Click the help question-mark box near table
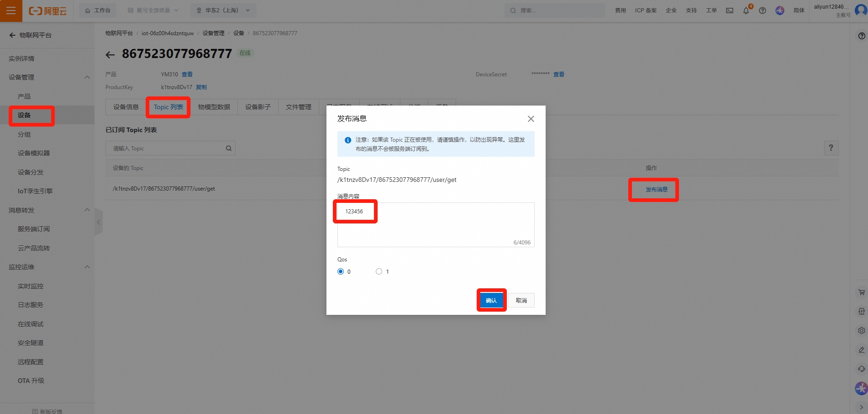The image size is (868, 414). pyautogui.click(x=831, y=148)
